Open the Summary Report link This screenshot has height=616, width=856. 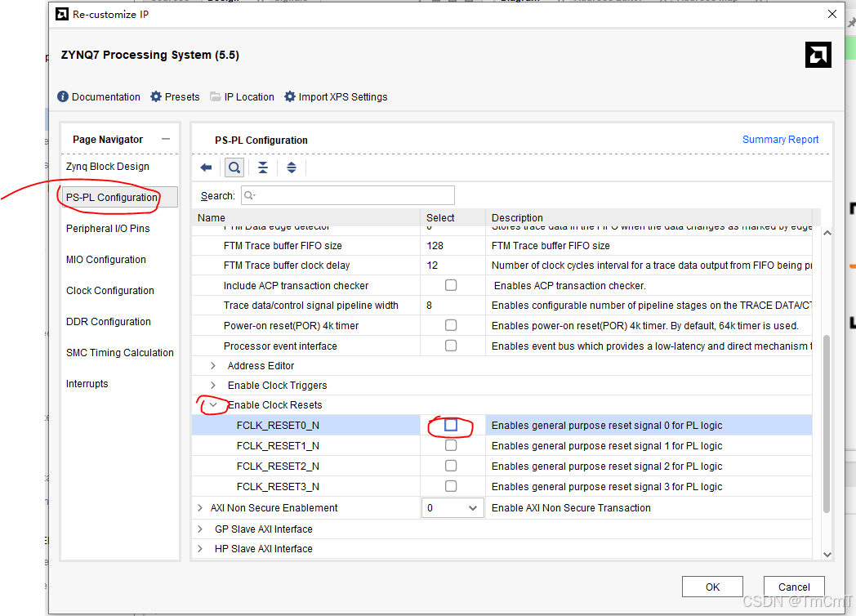point(780,139)
